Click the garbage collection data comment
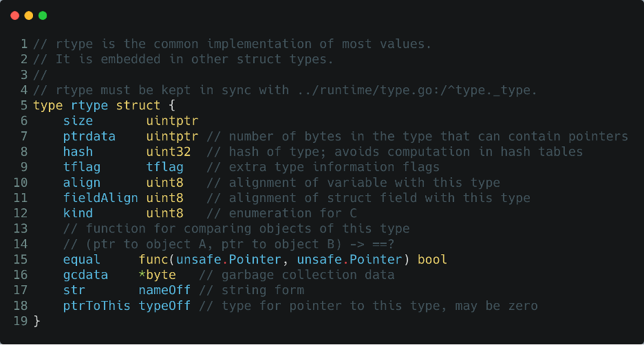644x345 pixels. click(297, 275)
